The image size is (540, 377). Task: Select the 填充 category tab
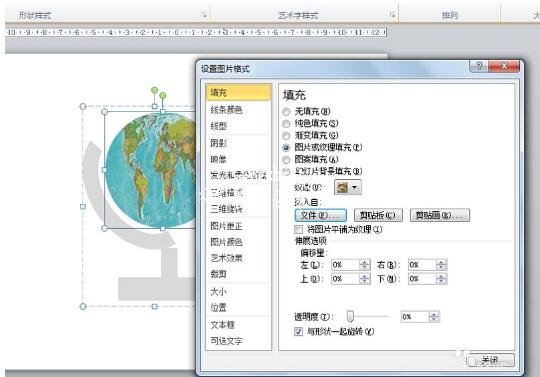coord(238,93)
